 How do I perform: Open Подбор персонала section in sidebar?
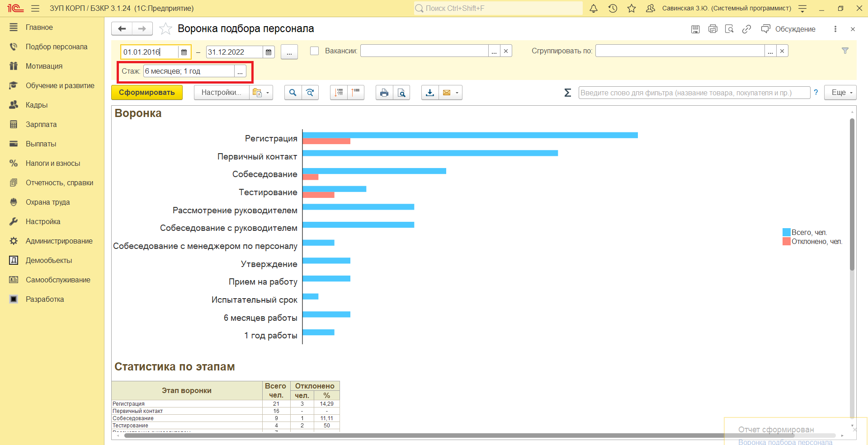click(x=57, y=47)
